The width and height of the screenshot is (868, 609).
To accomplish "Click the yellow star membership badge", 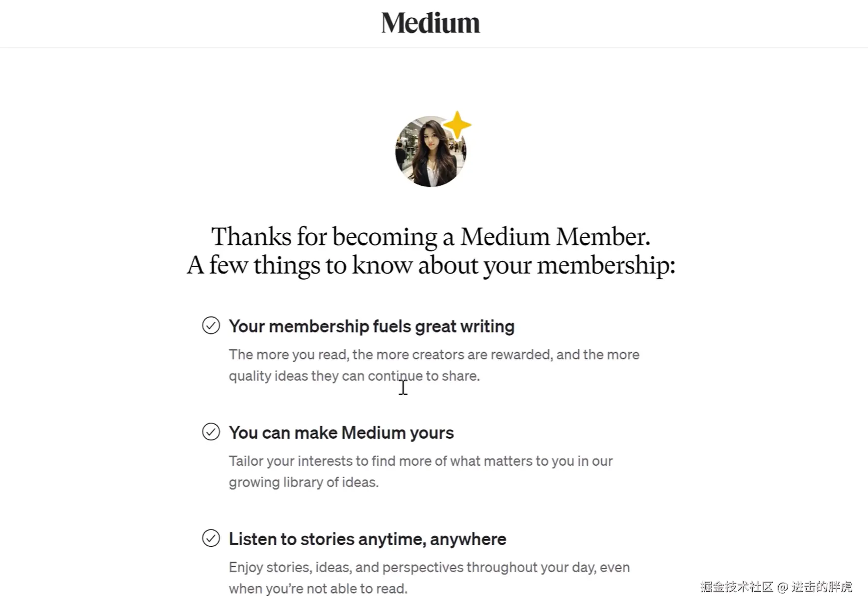I will coord(457,125).
